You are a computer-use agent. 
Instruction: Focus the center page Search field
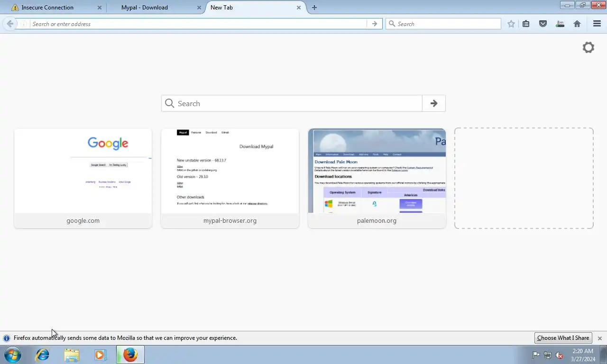point(299,103)
